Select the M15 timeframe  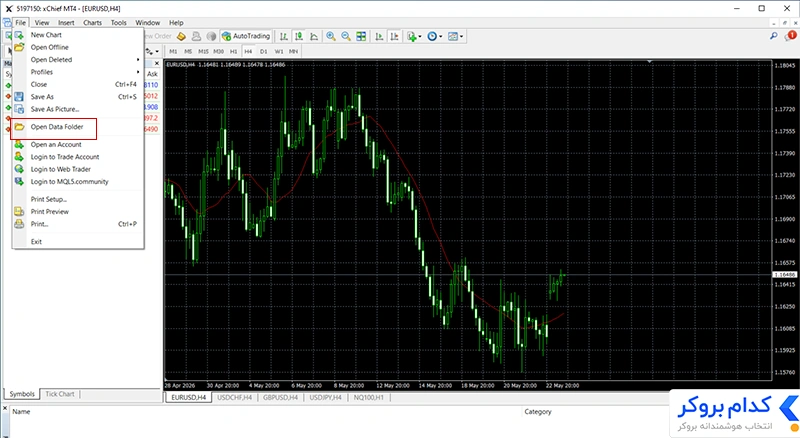click(203, 52)
